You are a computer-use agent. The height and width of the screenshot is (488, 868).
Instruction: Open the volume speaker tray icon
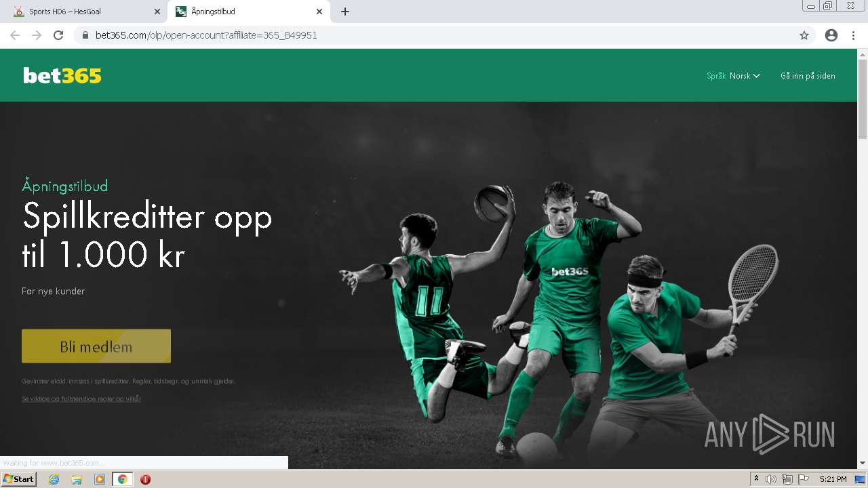coord(771,479)
